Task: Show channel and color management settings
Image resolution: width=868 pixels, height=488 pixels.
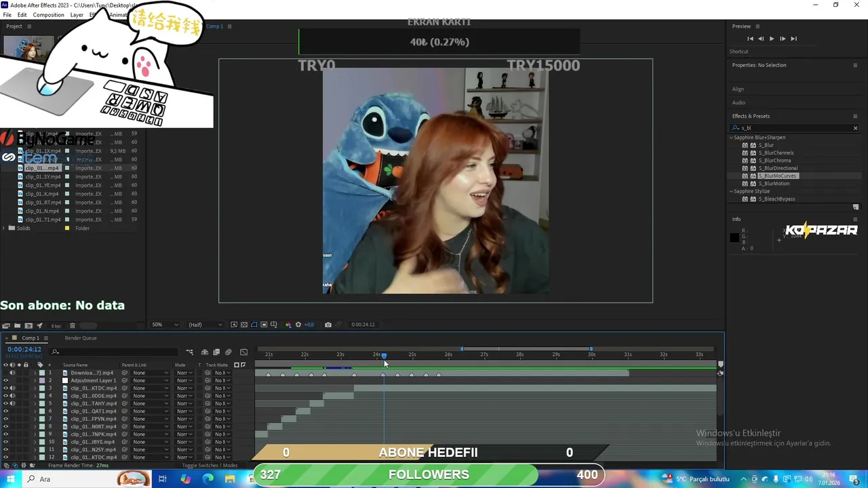Action: coord(288,325)
